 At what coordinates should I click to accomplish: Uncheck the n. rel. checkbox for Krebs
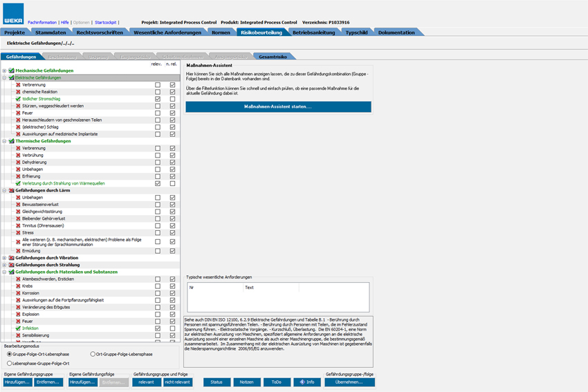pyautogui.click(x=172, y=286)
